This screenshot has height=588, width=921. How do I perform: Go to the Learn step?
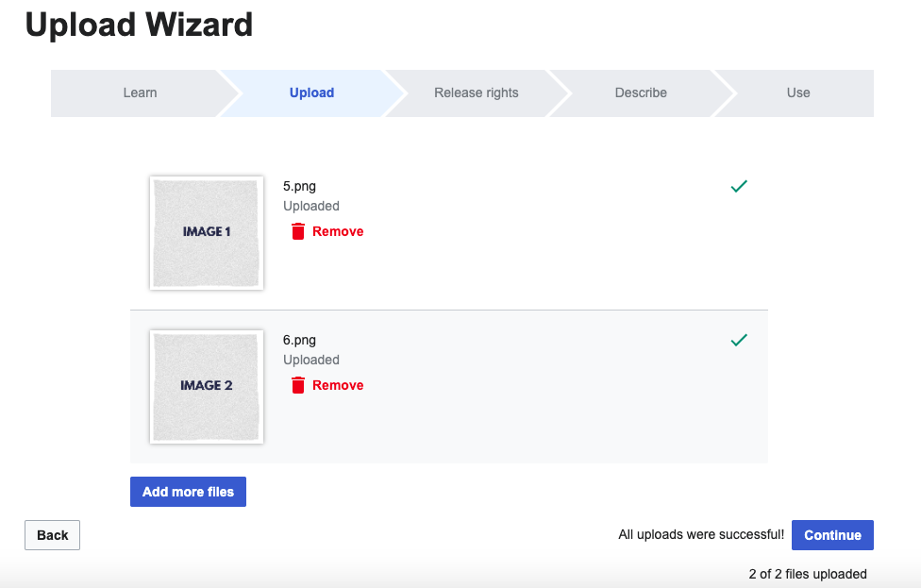140,92
